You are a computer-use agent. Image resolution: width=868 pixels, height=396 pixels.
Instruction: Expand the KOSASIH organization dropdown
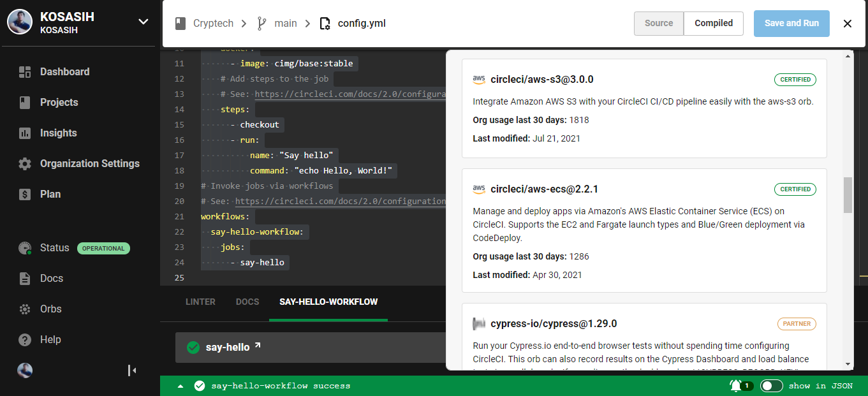click(143, 22)
